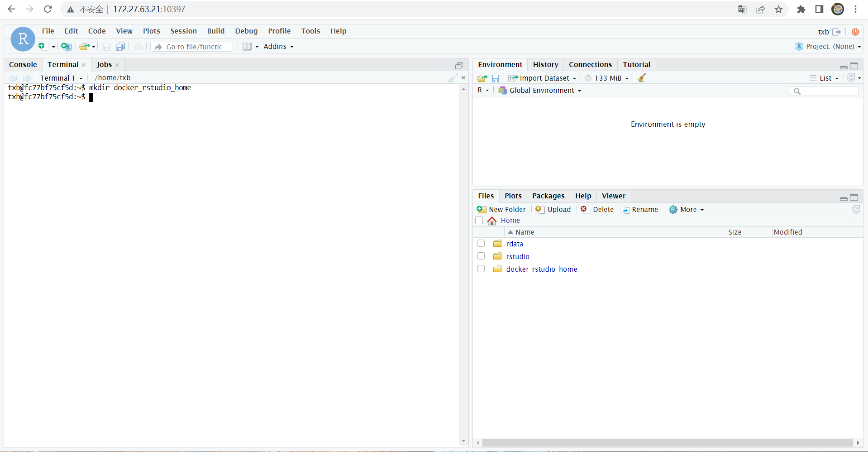Open the Global Environment dropdown

point(541,91)
